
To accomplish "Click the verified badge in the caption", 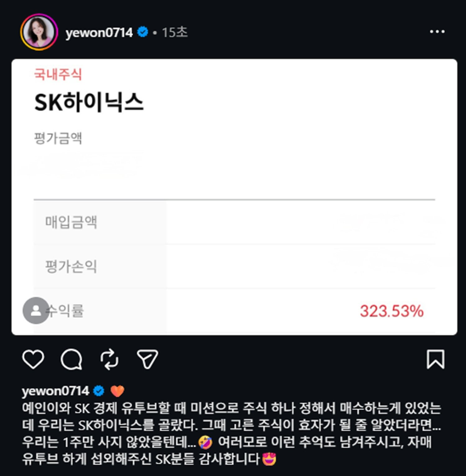I will pos(99,391).
